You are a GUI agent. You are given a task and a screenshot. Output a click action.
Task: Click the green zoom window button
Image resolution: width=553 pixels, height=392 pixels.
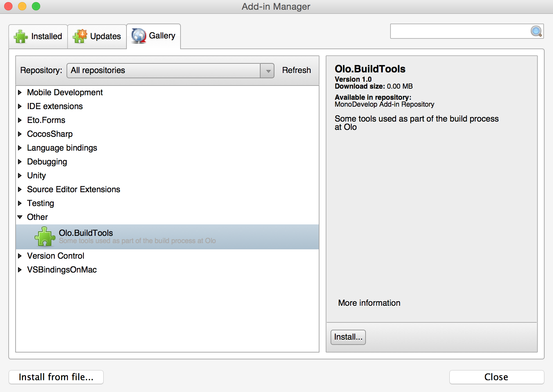point(36,6)
